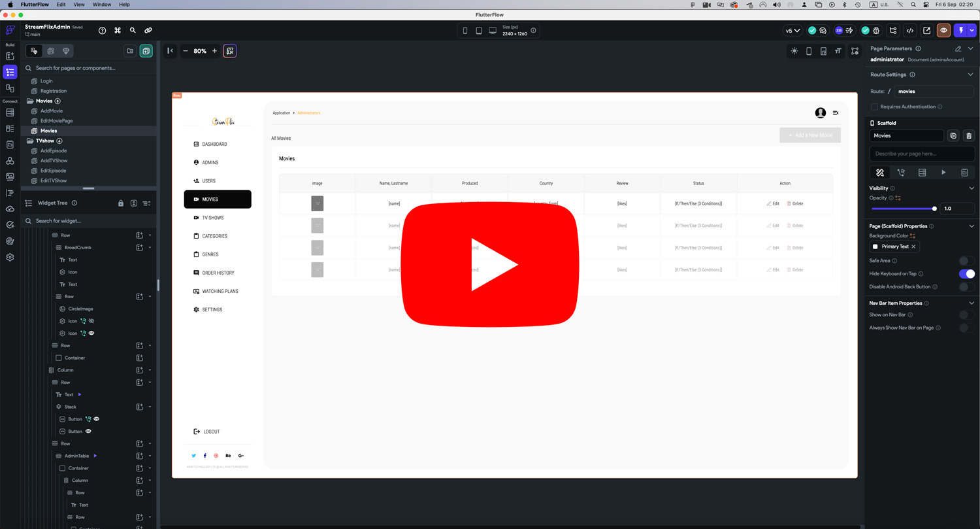Open the v5 version dropdown
980x529 pixels.
[x=792, y=31]
